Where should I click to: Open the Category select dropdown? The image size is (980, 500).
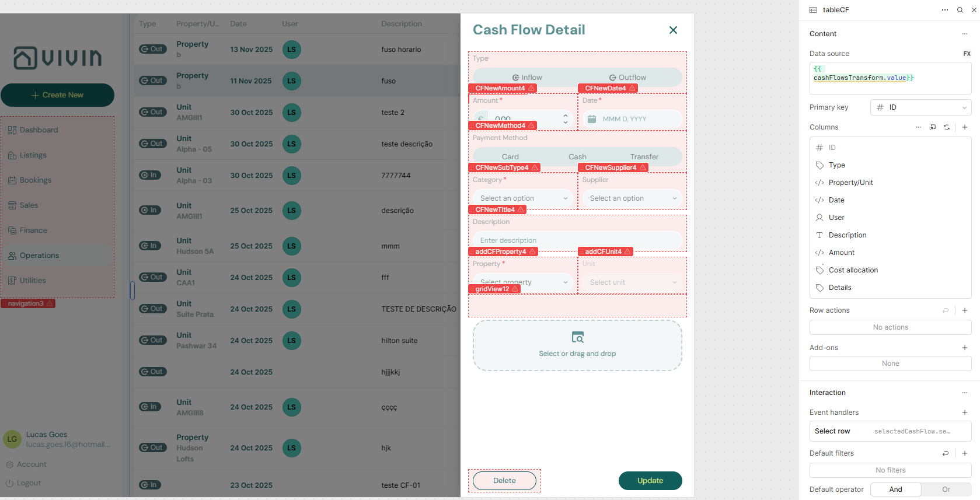pos(522,198)
